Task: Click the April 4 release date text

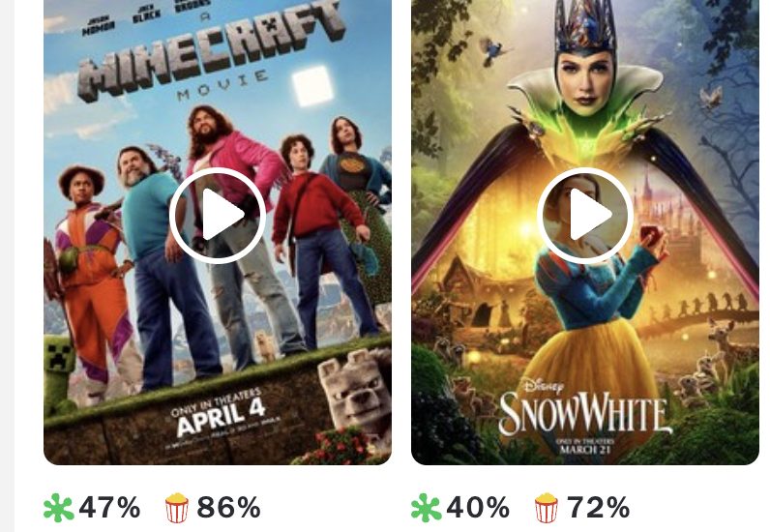Action: click(x=222, y=417)
